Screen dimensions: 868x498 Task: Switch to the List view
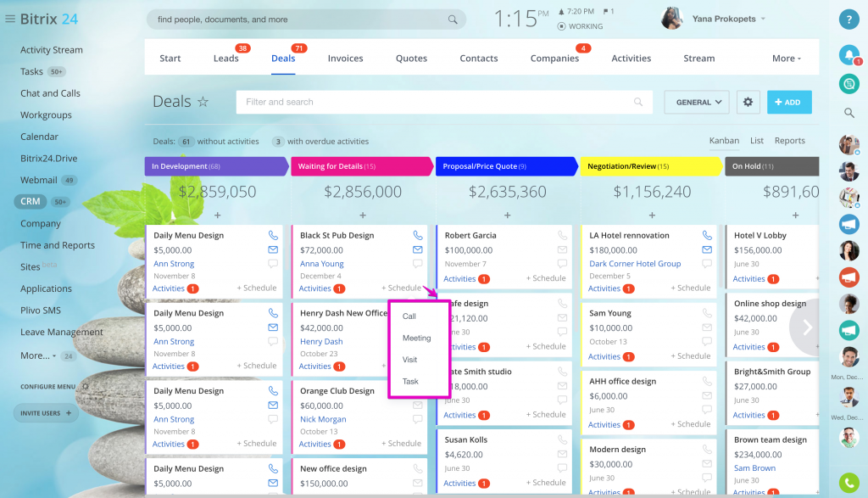pyautogui.click(x=757, y=141)
